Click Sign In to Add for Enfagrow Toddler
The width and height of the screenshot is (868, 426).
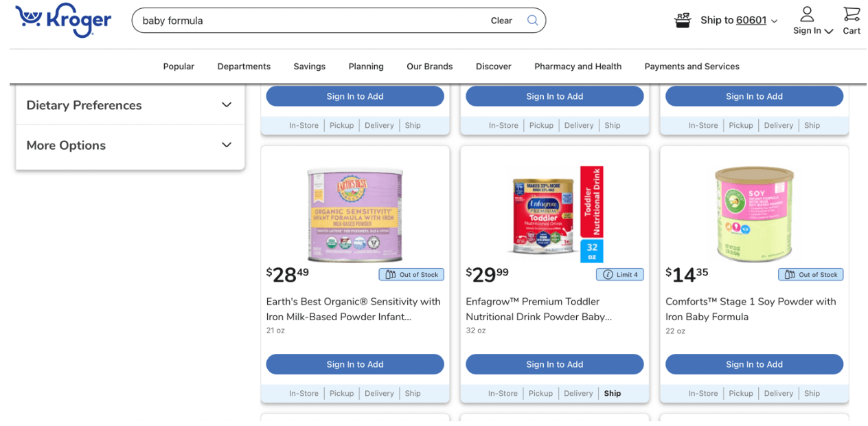coord(554,364)
